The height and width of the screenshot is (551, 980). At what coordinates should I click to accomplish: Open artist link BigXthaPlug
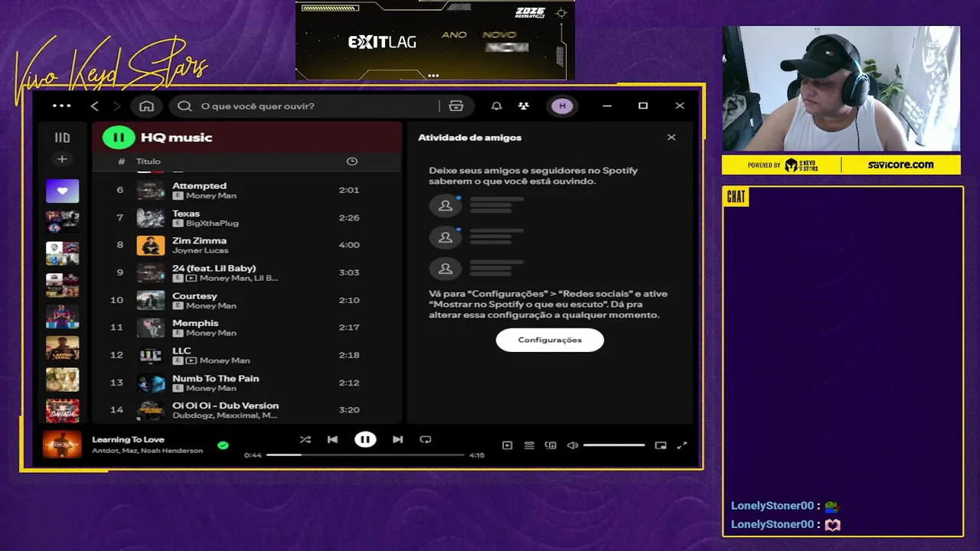point(212,223)
